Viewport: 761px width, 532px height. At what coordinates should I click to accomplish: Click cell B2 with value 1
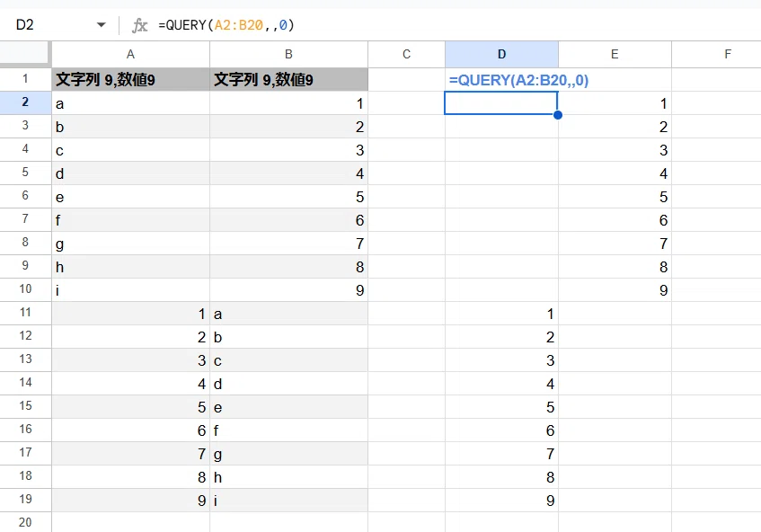288,103
